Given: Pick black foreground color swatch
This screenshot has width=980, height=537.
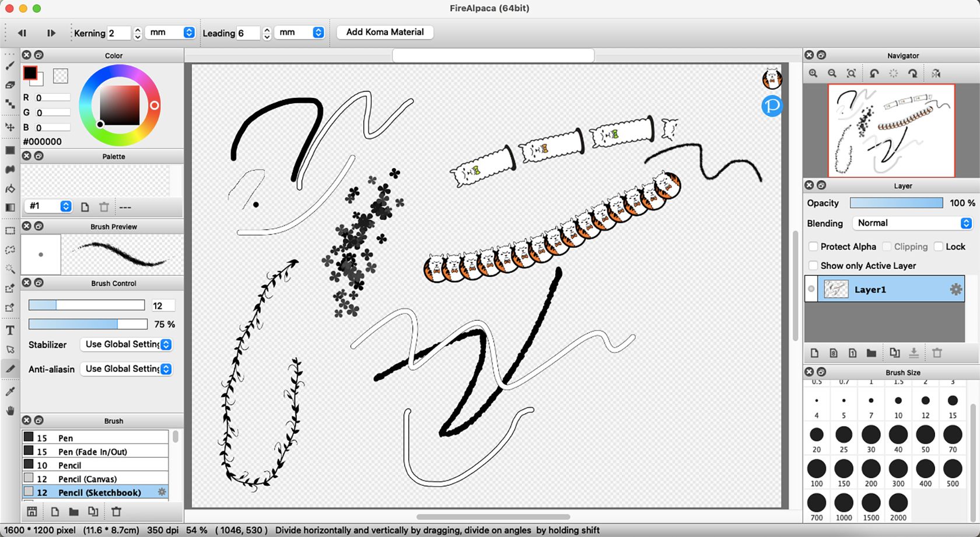Looking at the screenshot, I should pos(30,72).
